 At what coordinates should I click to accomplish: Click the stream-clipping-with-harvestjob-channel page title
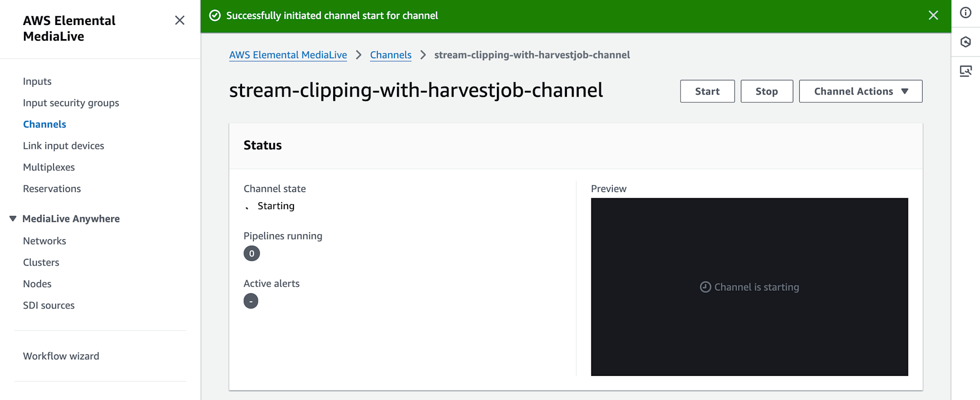click(x=416, y=90)
